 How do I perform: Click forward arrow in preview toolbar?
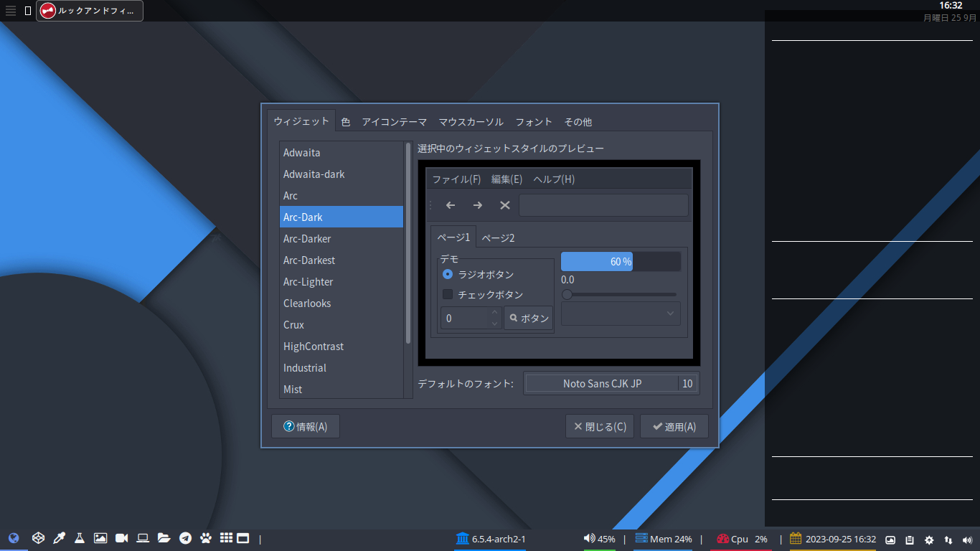tap(478, 205)
